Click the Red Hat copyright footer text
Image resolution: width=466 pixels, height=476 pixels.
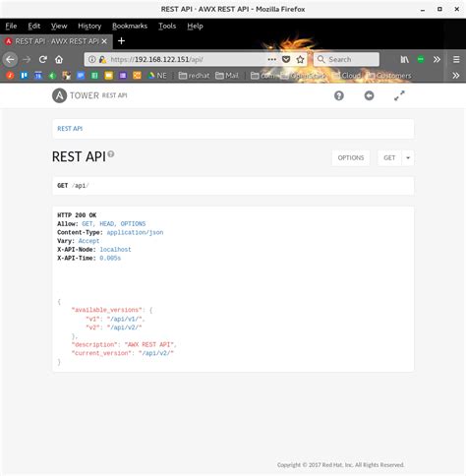340,465
